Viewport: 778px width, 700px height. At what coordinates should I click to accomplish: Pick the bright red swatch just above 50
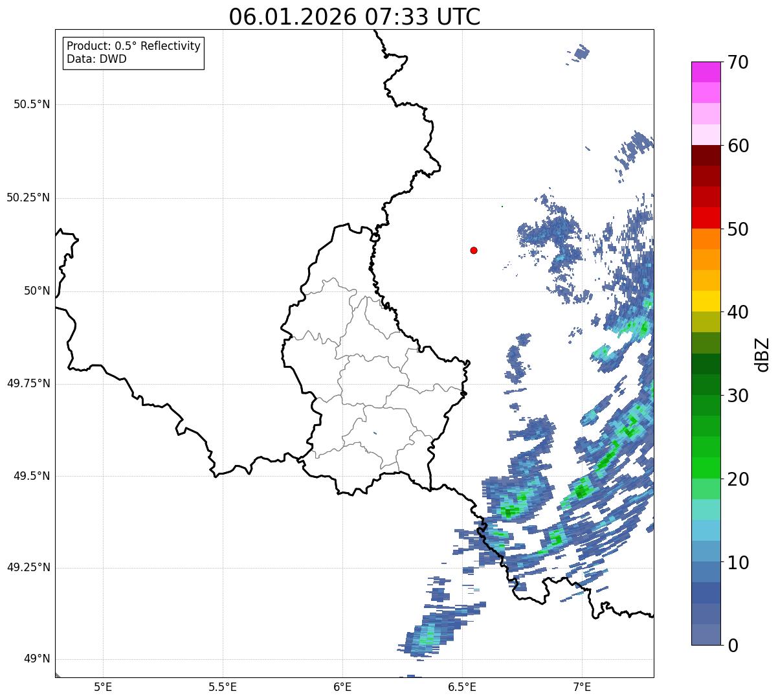[706, 218]
